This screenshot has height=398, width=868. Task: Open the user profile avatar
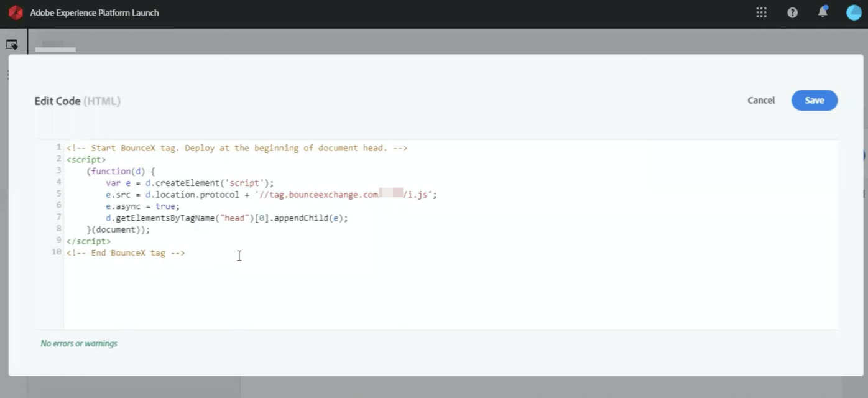tap(854, 12)
